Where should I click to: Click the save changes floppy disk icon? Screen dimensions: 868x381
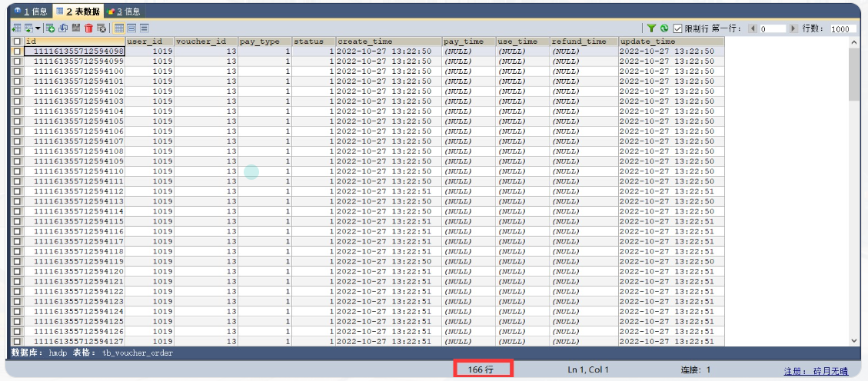(76, 28)
